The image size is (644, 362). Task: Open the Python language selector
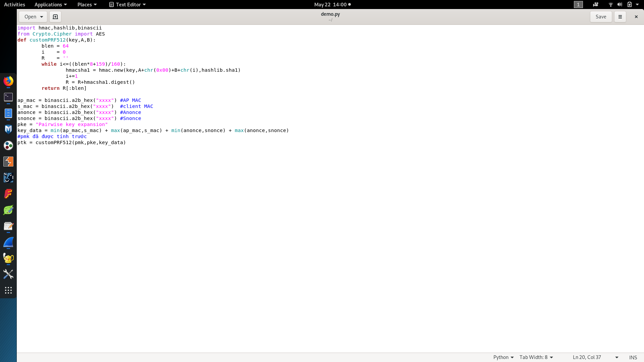coord(503,357)
